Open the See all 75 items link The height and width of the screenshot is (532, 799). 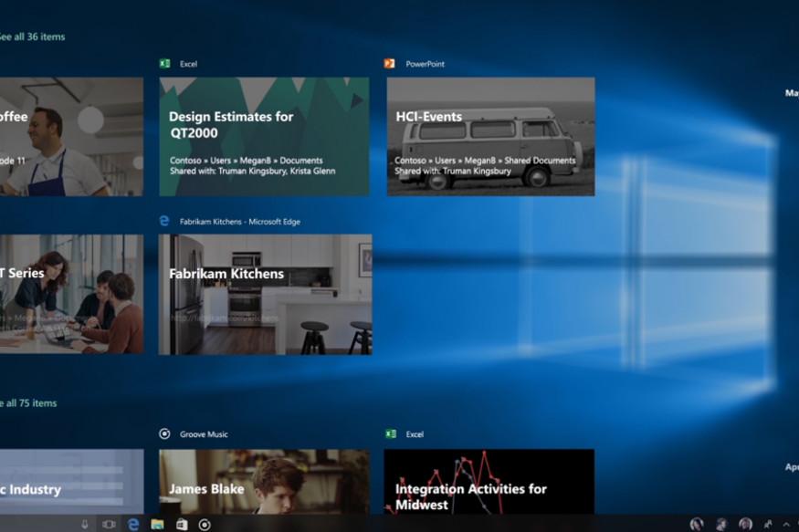tap(28, 403)
